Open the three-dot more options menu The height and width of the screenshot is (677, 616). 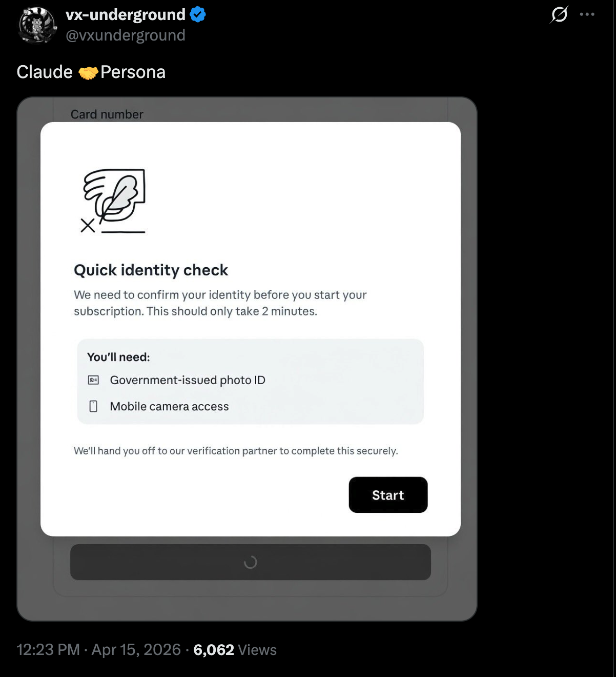[x=587, y=14]
